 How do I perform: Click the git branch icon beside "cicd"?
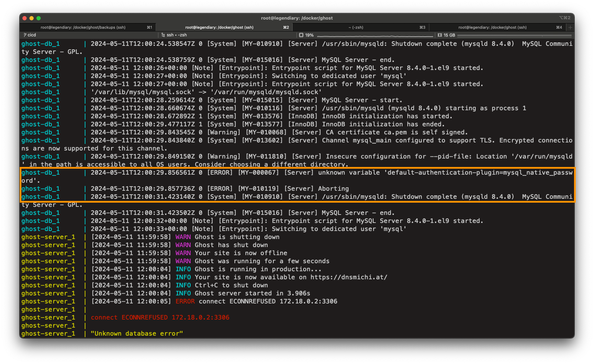point(25,35)
